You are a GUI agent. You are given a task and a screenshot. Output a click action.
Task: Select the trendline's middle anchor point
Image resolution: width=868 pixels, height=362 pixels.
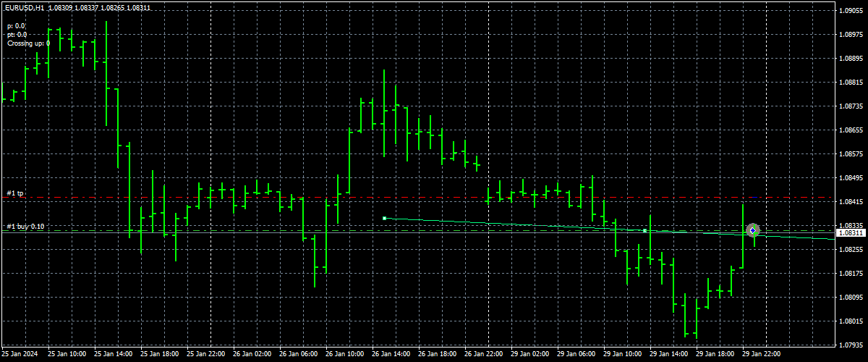[644, 231]
